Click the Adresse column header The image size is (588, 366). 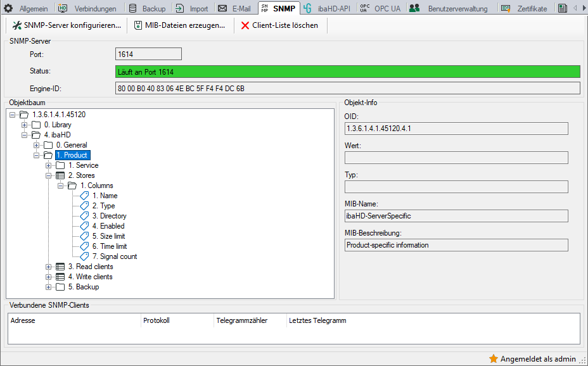pyautogui.click(x=75, y=320)
